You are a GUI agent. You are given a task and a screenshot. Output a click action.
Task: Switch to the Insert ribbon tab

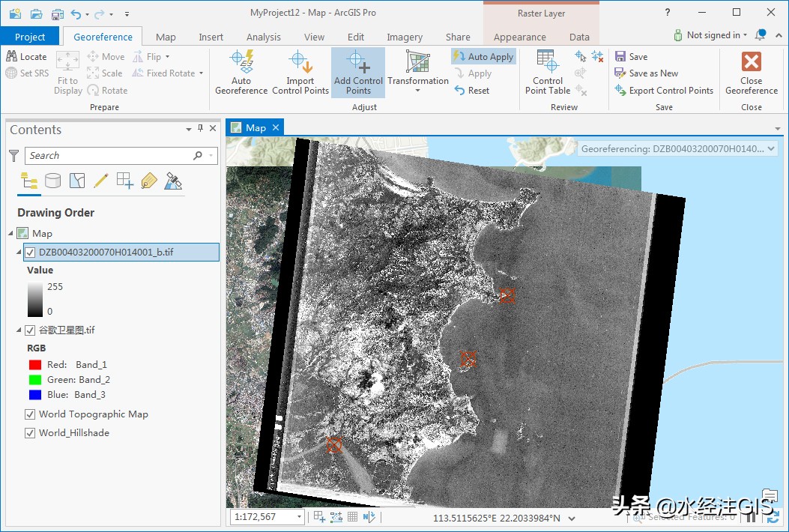pyautogui.click(x=211, y=37)
